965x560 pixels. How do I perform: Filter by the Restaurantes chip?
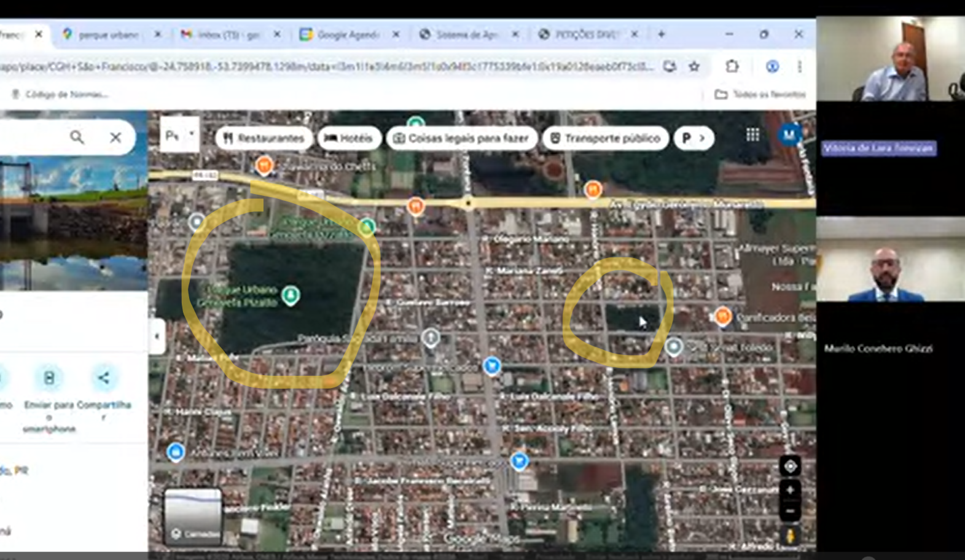[x=264, y=138]
